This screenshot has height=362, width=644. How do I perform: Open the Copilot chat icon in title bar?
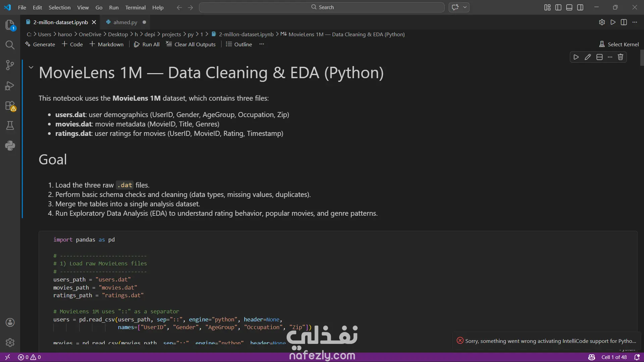[455, 7]
